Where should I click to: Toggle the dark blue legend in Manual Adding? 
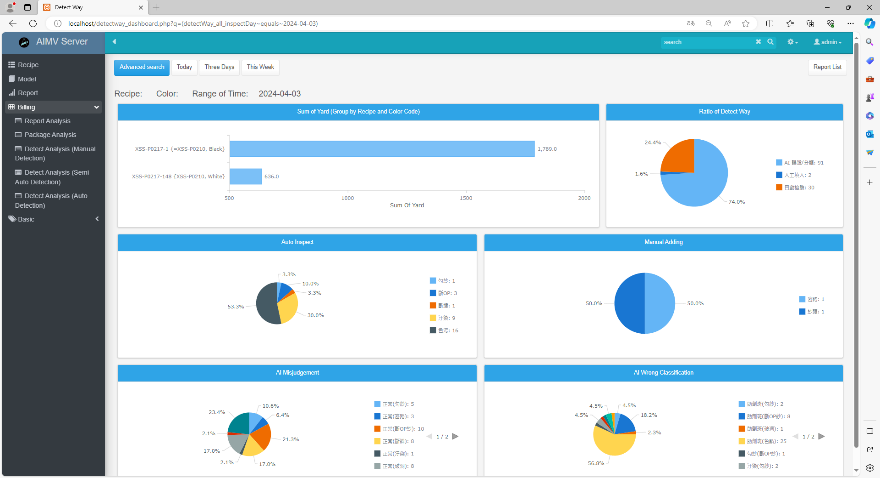802,311
